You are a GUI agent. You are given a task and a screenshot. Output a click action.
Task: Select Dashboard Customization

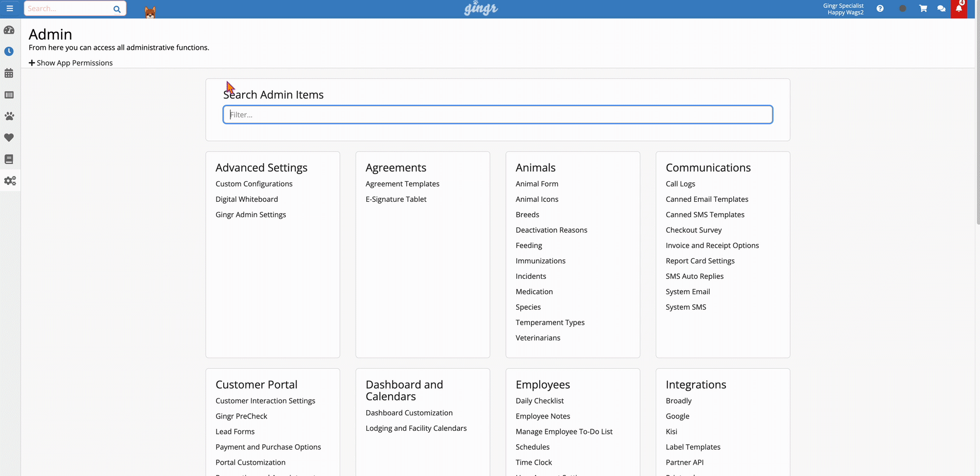click(409, 413)
